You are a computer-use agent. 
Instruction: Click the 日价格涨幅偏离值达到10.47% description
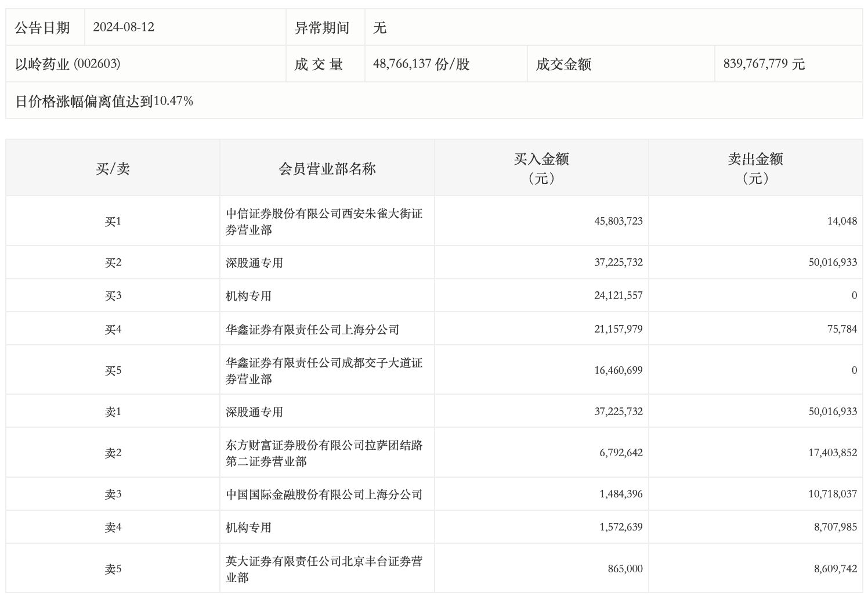click(104, 101)
